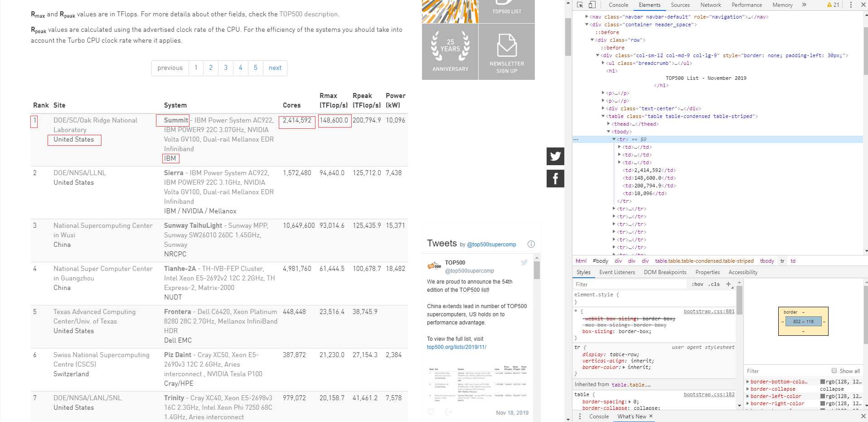Viewport: 868px width, 422px height.
Task: Select the DOM Breakpoints tab
Action: tap(665, 272)
